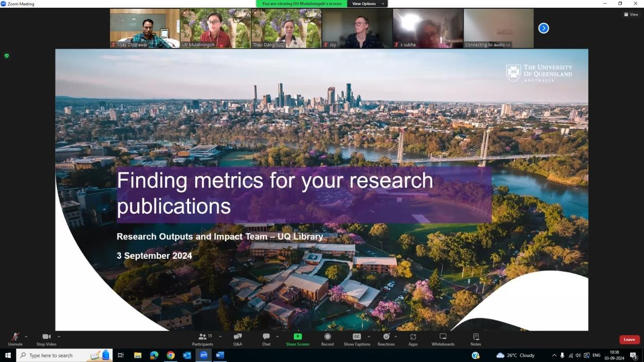Open Whiteboards
This screenshot has width=644, height=362.
point(443,339)
